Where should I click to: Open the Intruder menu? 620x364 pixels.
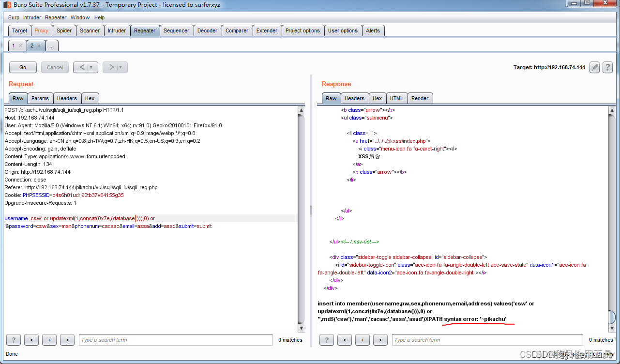[32, 17]
